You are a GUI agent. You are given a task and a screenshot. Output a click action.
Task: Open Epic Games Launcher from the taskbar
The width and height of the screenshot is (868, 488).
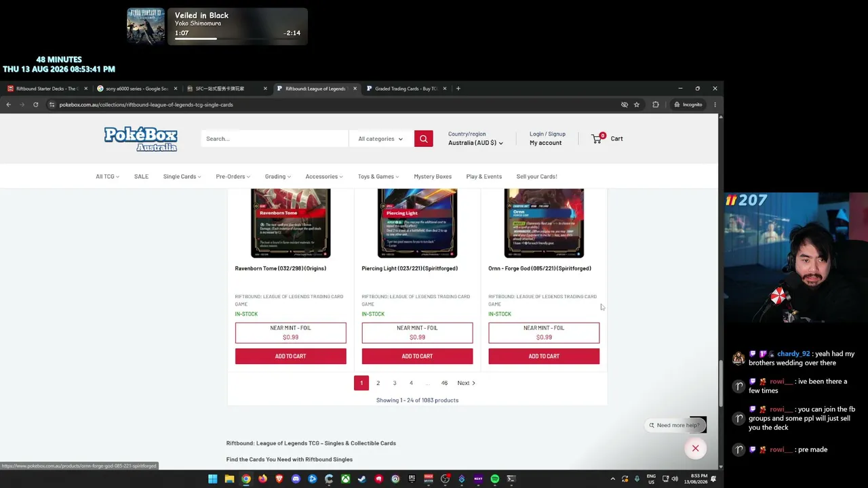(412, 479)
